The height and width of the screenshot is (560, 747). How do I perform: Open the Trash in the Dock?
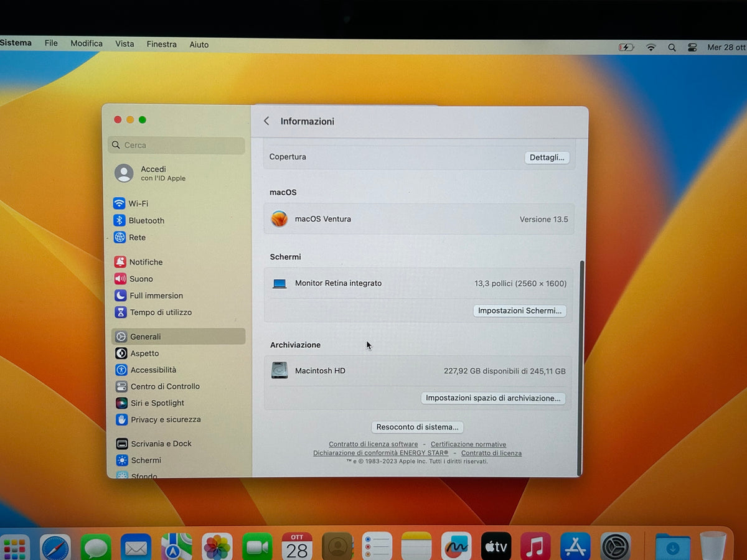(x=713, y=546)
